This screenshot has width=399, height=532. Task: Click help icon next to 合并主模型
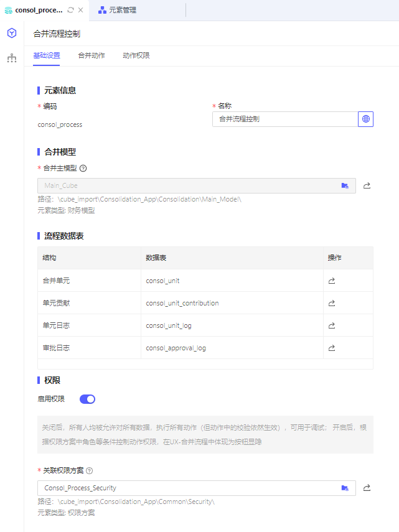(x=83, y=168)
